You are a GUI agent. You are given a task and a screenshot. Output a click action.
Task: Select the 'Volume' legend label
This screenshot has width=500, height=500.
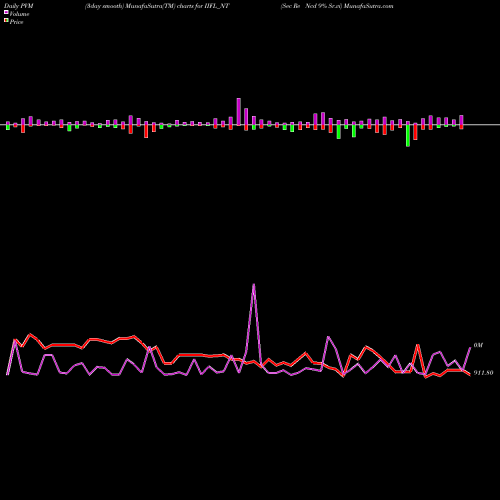19,14
